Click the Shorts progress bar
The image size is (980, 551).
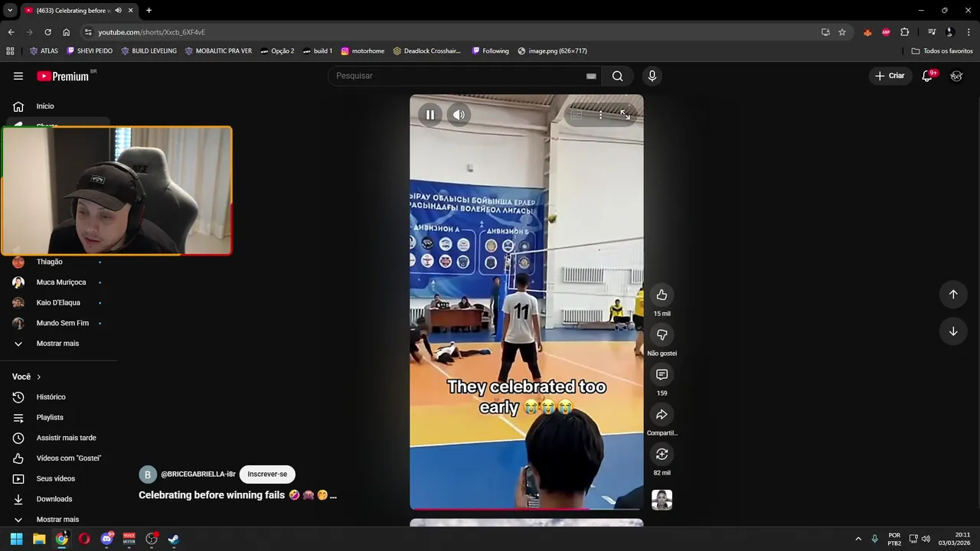coord(526,508)
